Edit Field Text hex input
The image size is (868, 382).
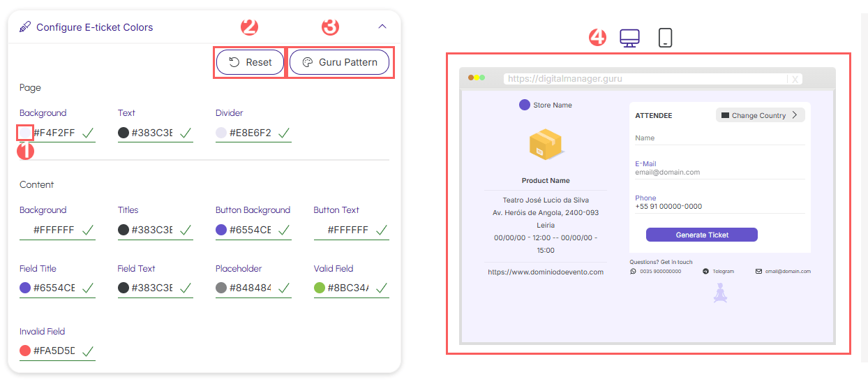point(151,288)
